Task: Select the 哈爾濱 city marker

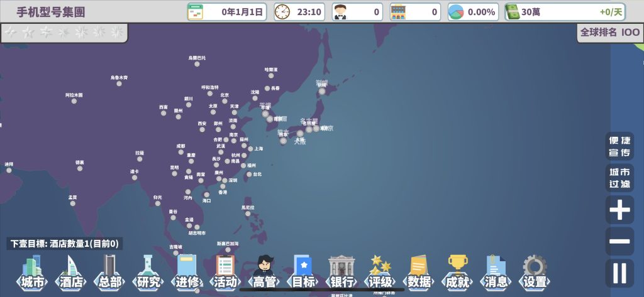Action: coord(271,75)
